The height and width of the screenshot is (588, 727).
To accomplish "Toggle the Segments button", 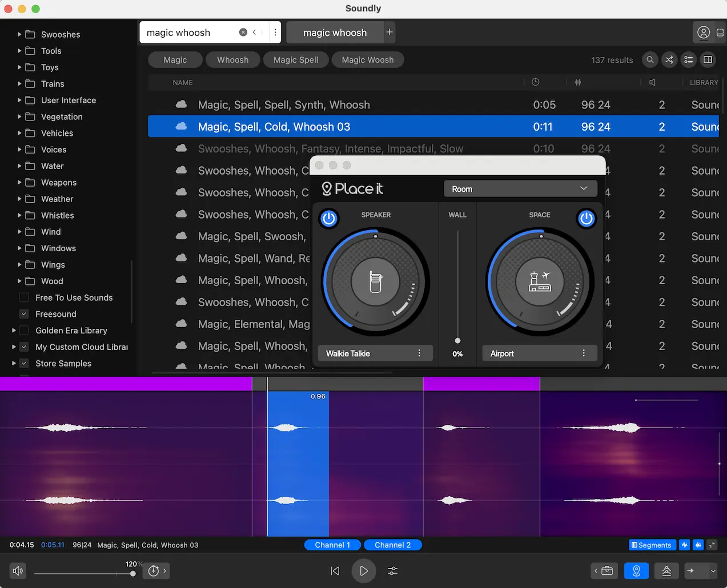I will [x=652, y=545].
